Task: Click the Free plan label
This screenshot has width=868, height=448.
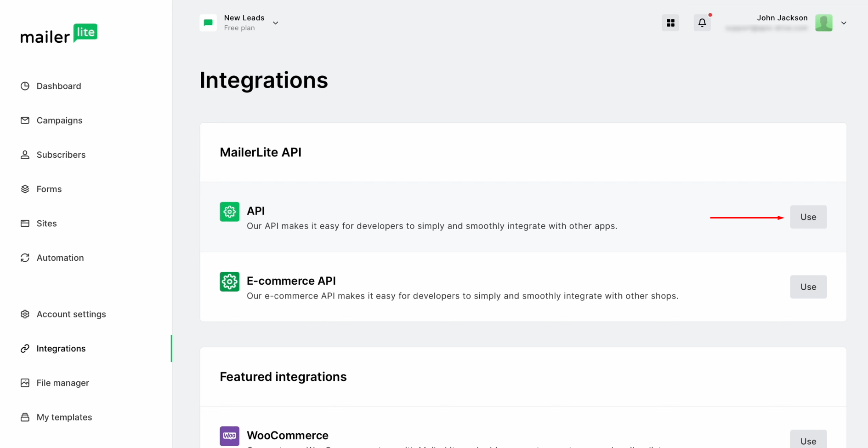Action: pos(239,28)
